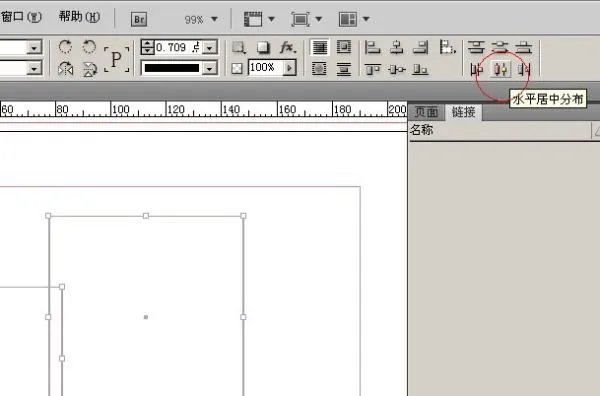Image resolution: width=600 pixels, height=396 pixels.
Task: Click the P transform orientation indicator
Action: coord(116,59)
